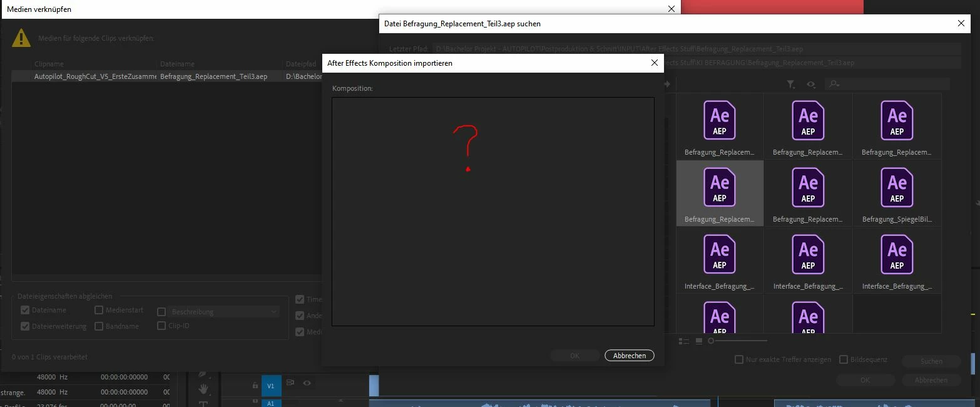
Task: Select the middle Interface_Befragung AEP file
Action: point(808,260)
